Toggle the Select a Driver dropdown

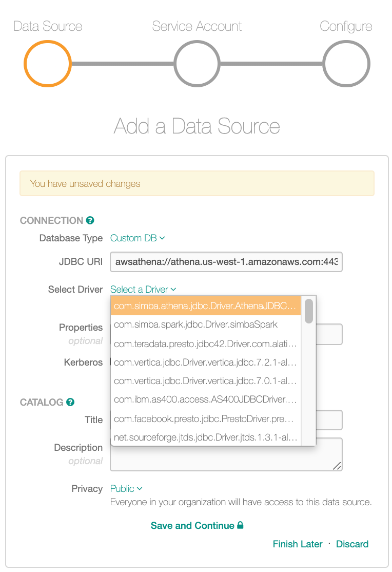(143, 289)
